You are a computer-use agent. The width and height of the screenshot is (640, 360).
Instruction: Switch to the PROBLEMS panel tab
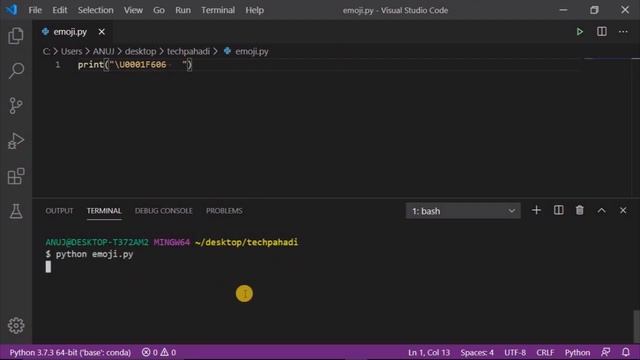224,211
